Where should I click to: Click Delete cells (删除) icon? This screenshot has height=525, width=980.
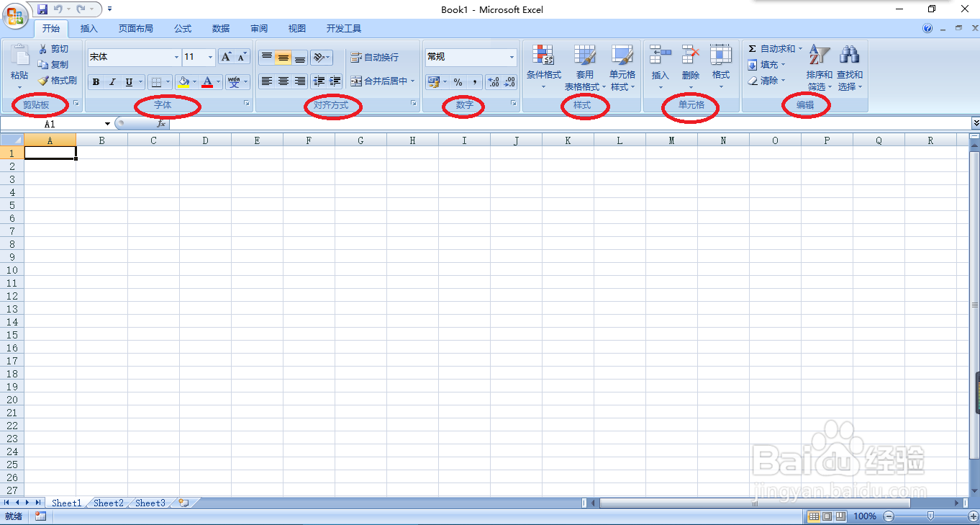coord(691,55)
